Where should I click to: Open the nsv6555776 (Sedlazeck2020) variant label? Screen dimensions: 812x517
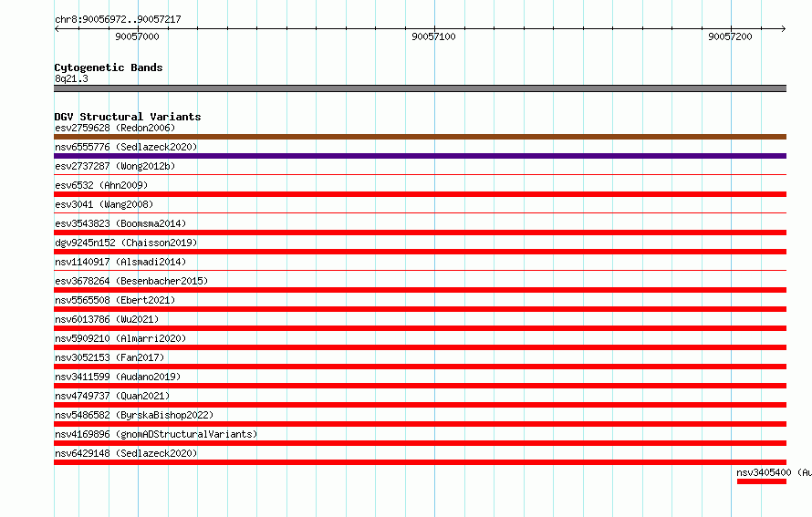coord(126,147)
